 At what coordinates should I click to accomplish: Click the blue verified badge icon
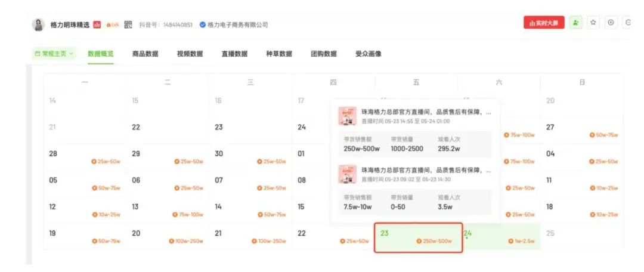coord(203,24)
